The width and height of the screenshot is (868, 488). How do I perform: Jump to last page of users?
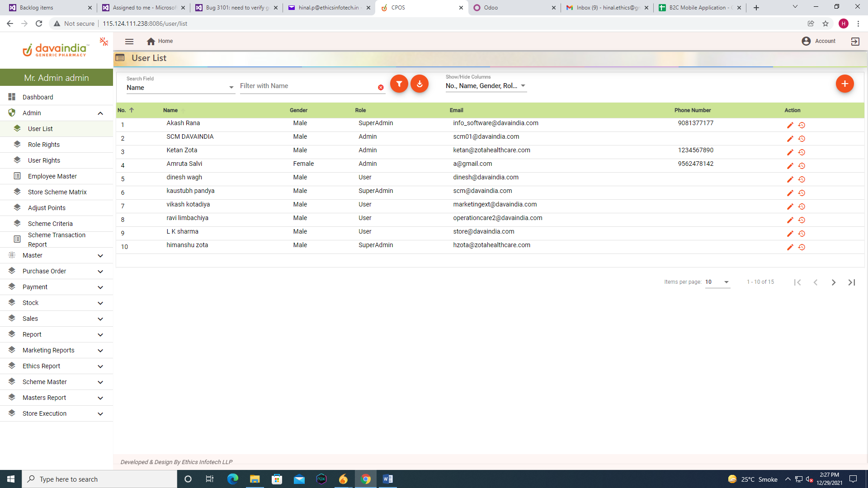tap(852, 282)
